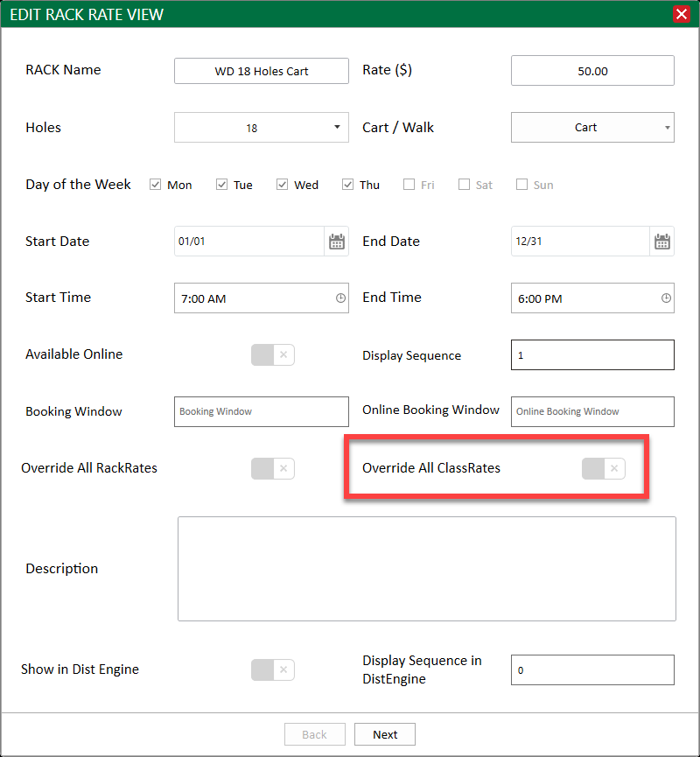This screenshot has width=700, height=757.
Task: Click the Back button
Action: [x=315, y=734]
